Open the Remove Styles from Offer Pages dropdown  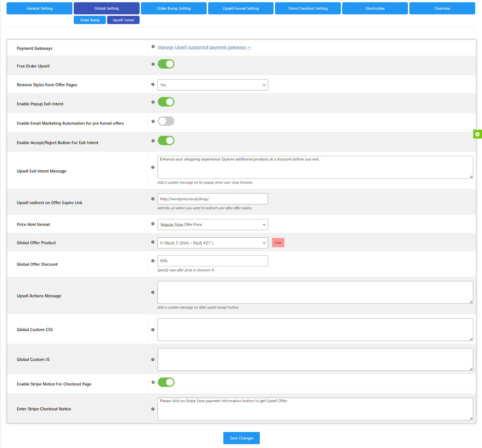tap(212, 85)
